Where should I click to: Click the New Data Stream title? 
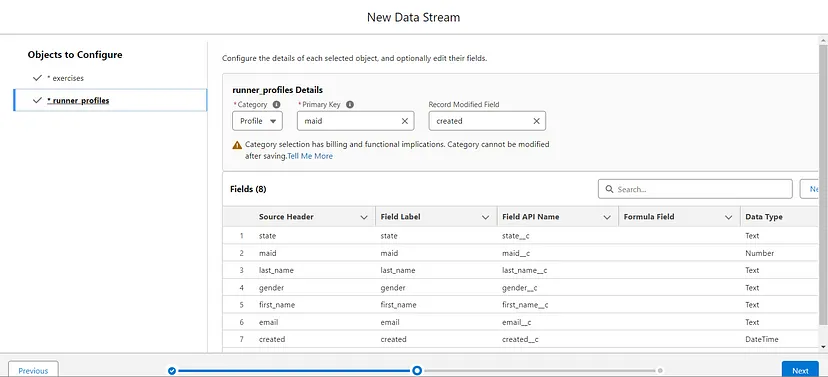[413, 17]
